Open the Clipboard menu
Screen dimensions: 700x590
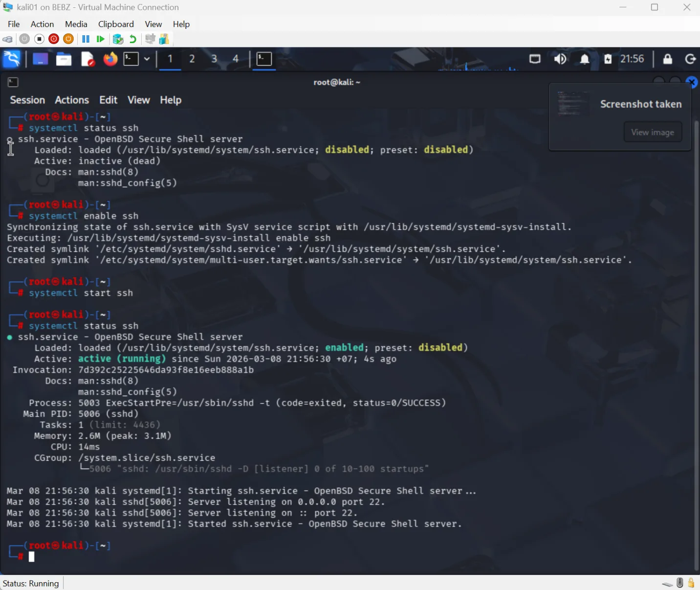tap(116, 24)
